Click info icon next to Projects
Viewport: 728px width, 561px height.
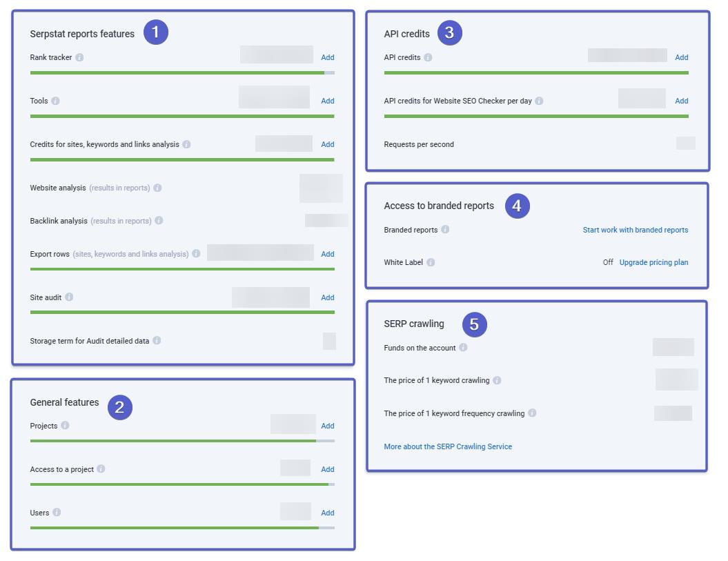coord(65,425)
